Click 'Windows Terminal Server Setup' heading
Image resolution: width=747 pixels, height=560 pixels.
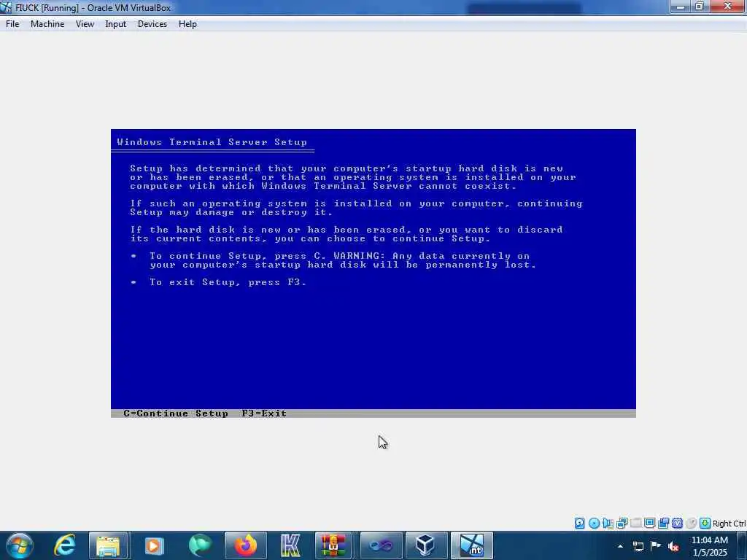pos(212,142)
